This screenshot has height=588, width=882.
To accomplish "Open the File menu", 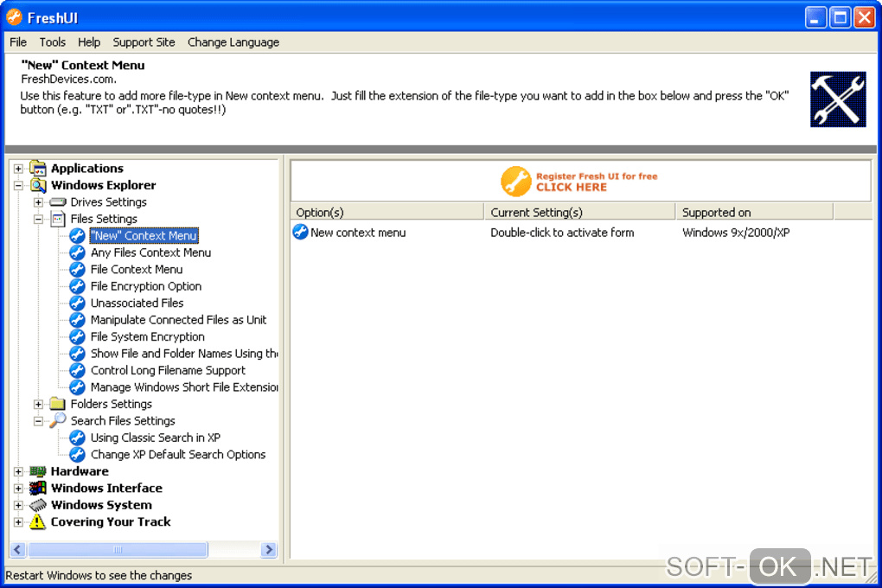I will [18, 42].
